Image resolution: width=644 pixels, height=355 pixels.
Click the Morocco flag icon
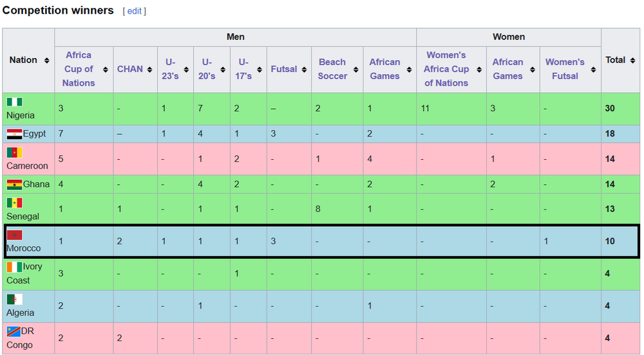pos(14,235)
